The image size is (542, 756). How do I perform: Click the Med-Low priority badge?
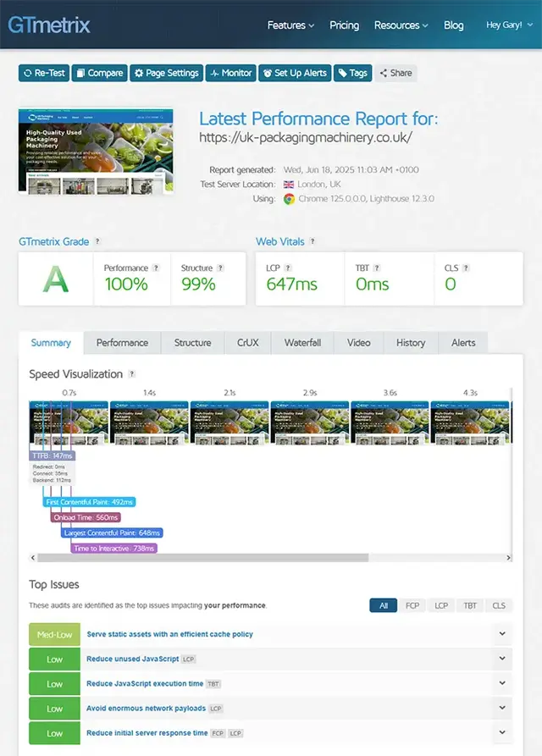(x=54, y=634)
